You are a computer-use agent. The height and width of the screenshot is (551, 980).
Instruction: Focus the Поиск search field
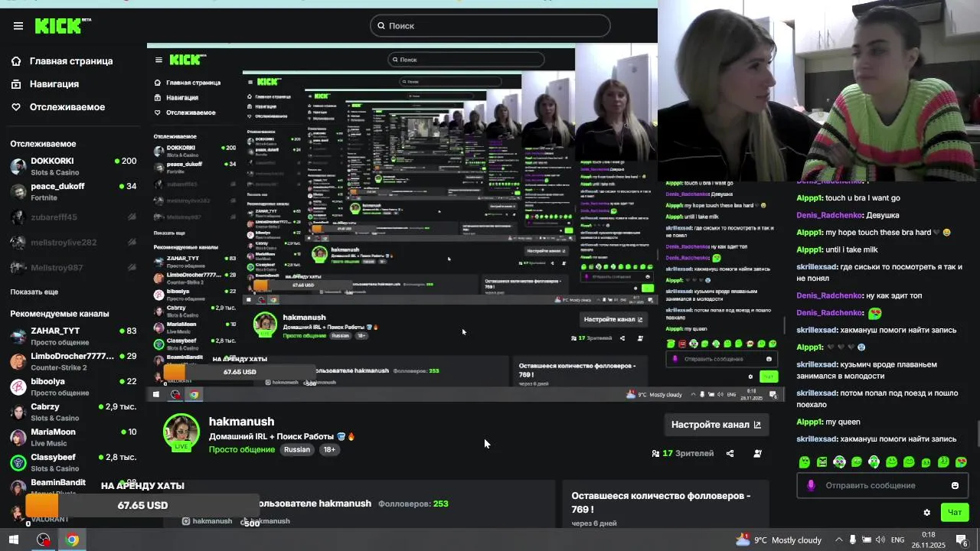click(490, 26)
